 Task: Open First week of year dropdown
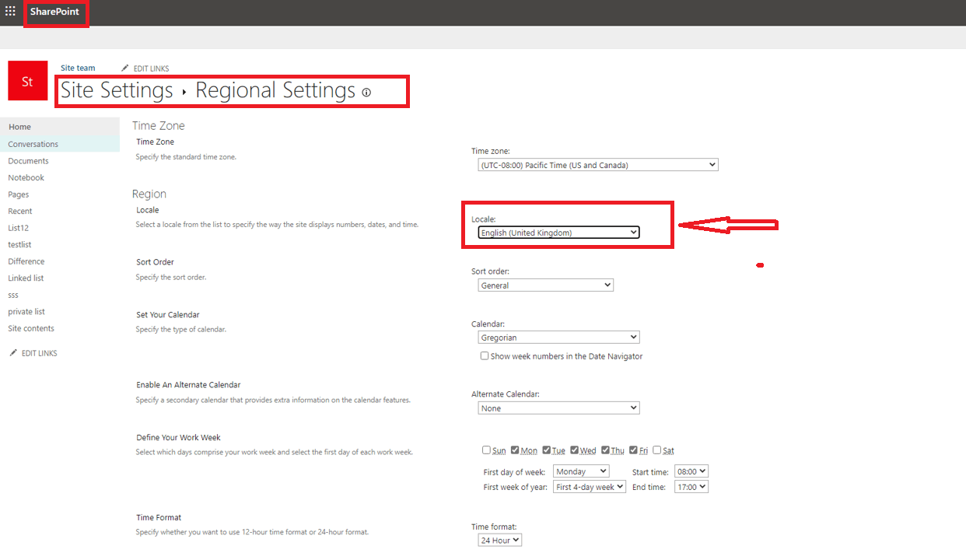[590, 487]
